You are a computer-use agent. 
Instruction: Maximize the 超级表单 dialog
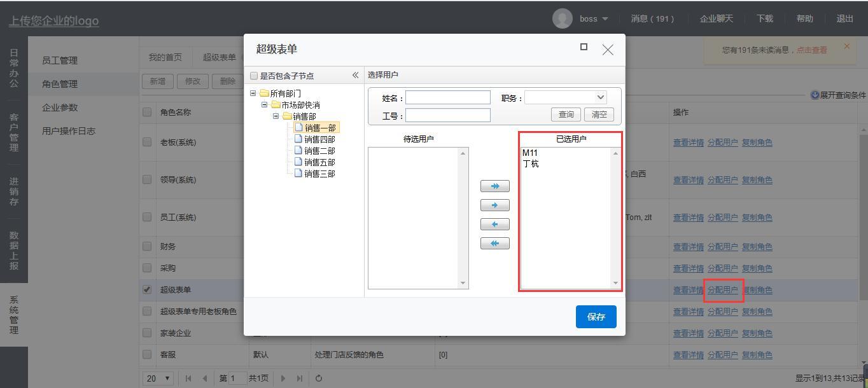pyautogui.click(x=584, y=47)
